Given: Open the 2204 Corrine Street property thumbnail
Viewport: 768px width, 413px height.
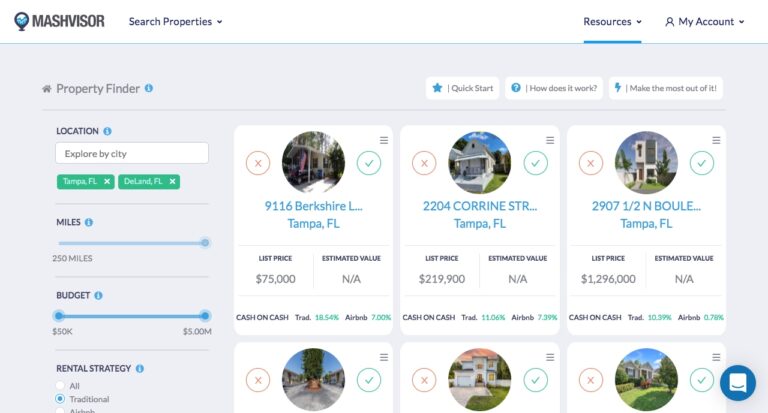Looking at the screenshot, I should pyautogui.click(x=479, y=162).
